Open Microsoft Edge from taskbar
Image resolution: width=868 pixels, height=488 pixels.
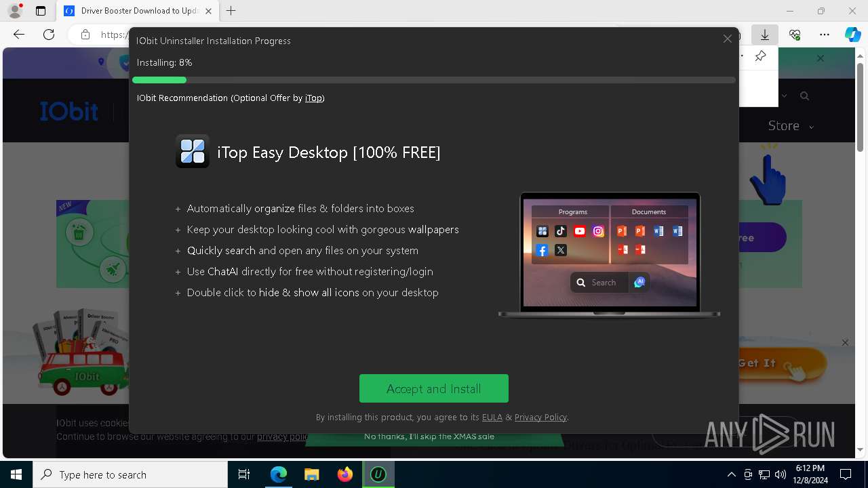tap(279, 474)
